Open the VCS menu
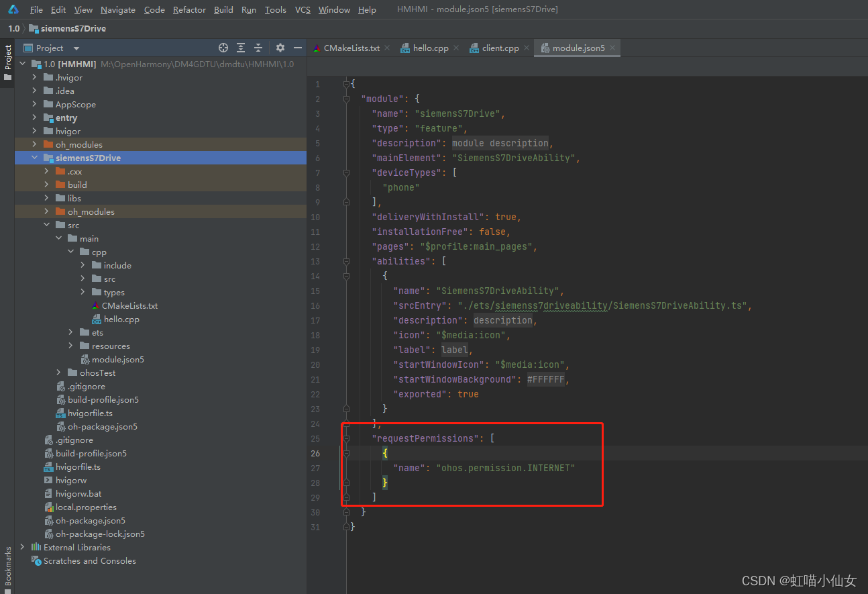This screenshot has height=594, width=868. pyautogui.click(x=303, y=9)
